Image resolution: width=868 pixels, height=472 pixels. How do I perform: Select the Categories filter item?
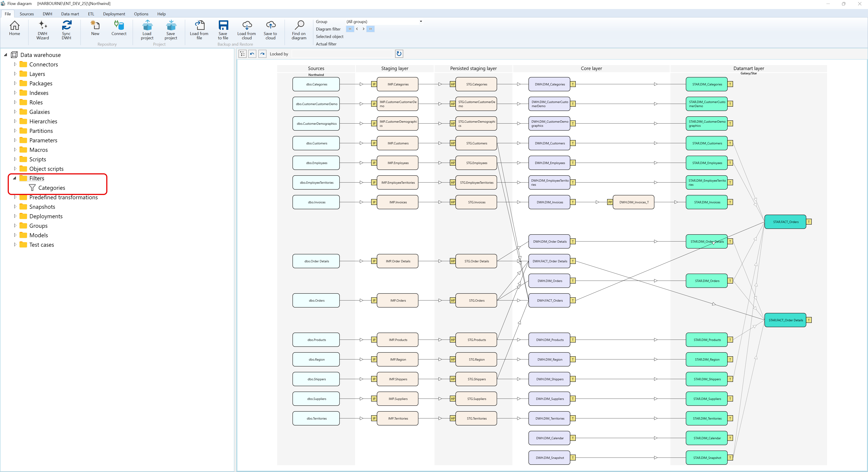point(52,188)
